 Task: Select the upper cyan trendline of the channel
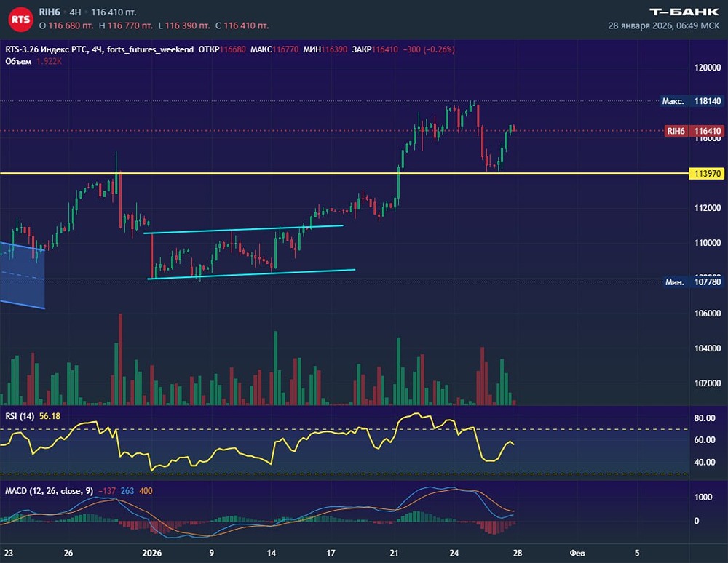click(x=244, y=230)
